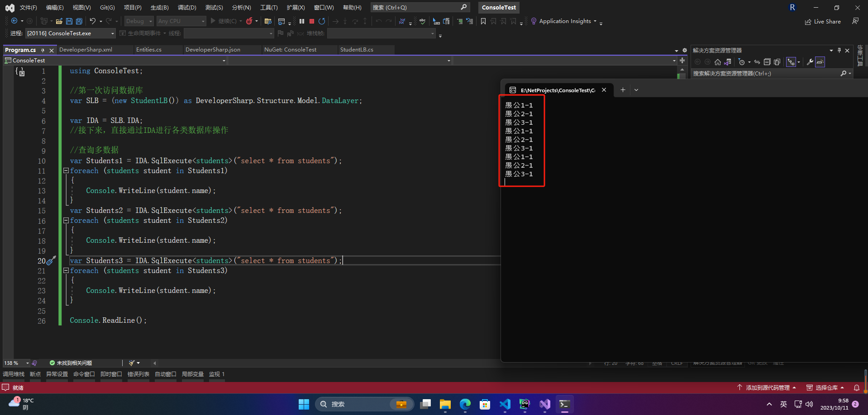Open the 错误列表 error list tab

138,374
